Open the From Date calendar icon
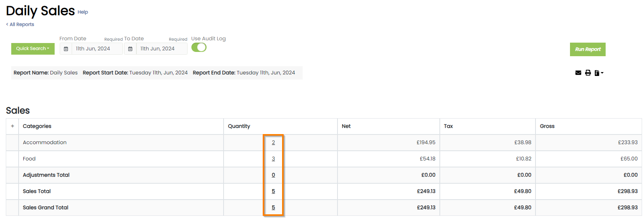Viewport: 644px width, 224px height. coord(66,49)
